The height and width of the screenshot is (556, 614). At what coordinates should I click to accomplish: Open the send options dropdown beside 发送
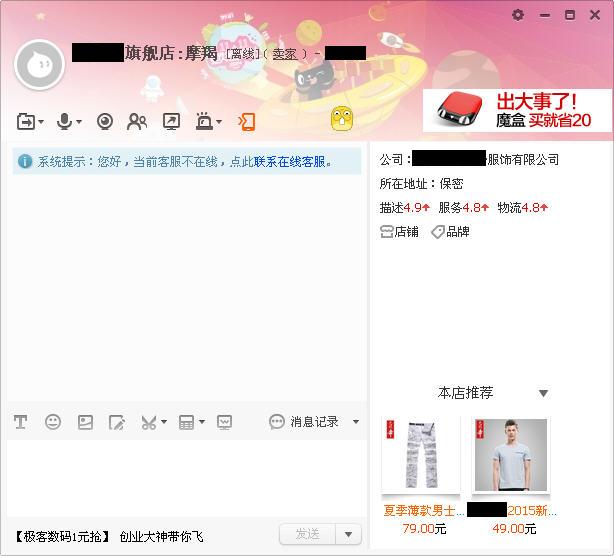tap(348, 535)
